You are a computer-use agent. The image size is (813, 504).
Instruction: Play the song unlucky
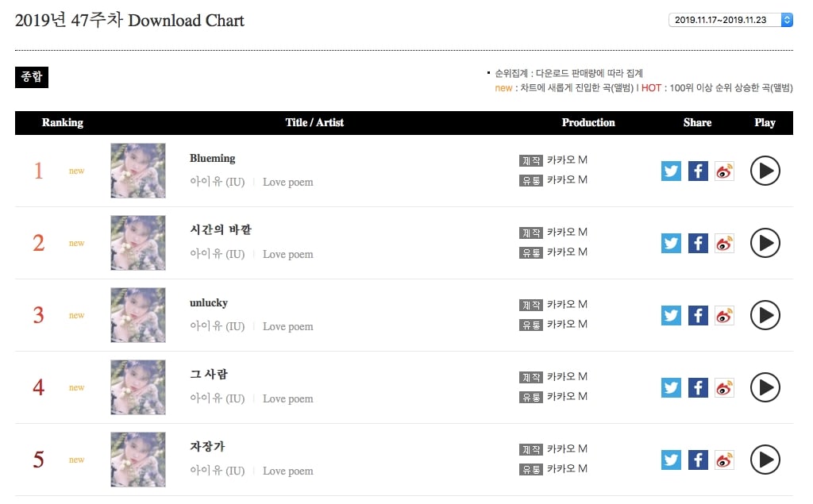765,315
